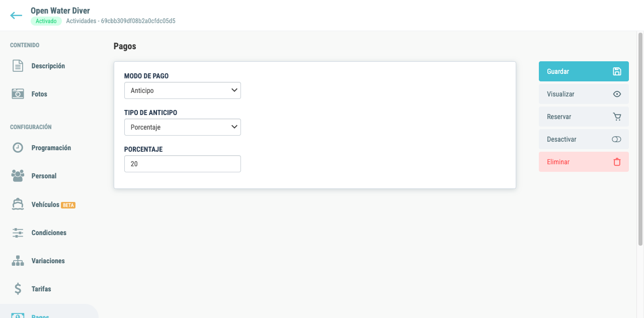Click the Tarifas dollar sign icon

pyautogui.click(x=18, y=289)
